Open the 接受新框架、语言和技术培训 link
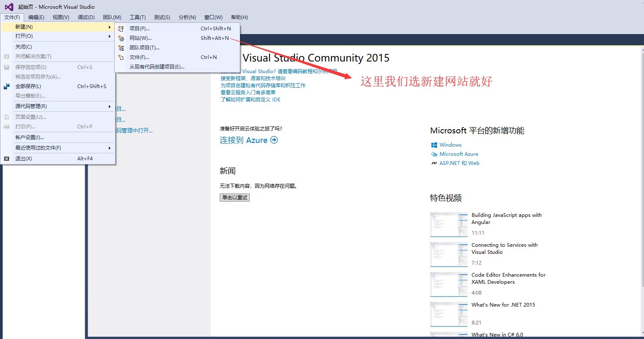Viewport: 644px width, 339px height. coord(253,78)
